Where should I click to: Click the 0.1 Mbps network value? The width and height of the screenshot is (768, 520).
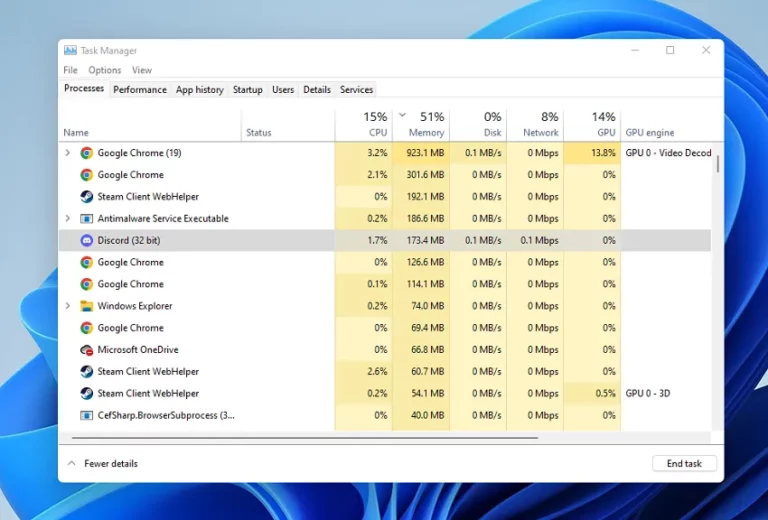[x=539, y=240]
